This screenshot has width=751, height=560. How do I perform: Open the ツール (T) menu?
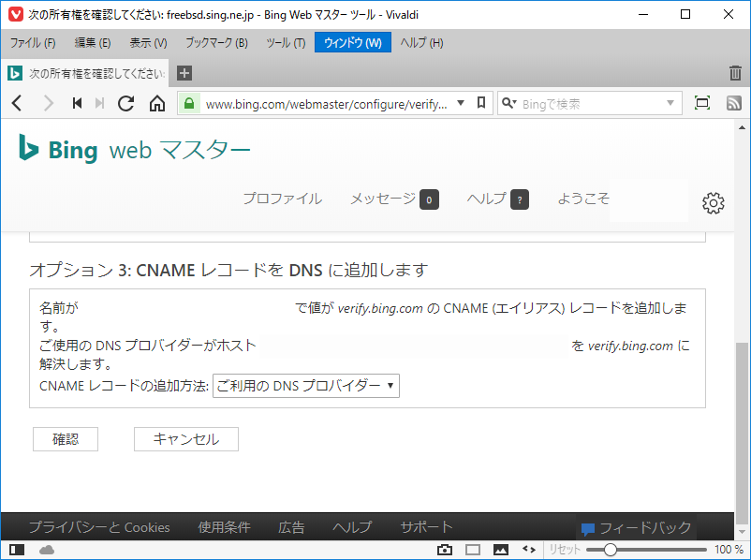[x=286, y=43]
